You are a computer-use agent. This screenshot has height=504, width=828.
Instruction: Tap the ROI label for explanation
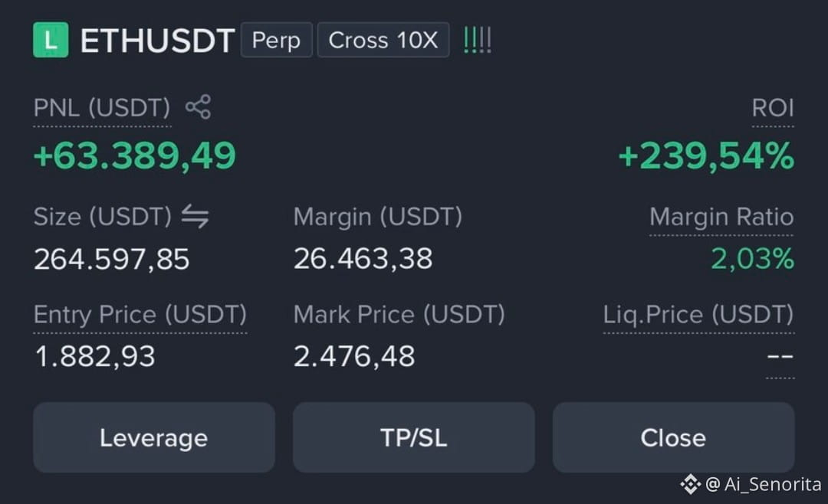coord(773,108)
